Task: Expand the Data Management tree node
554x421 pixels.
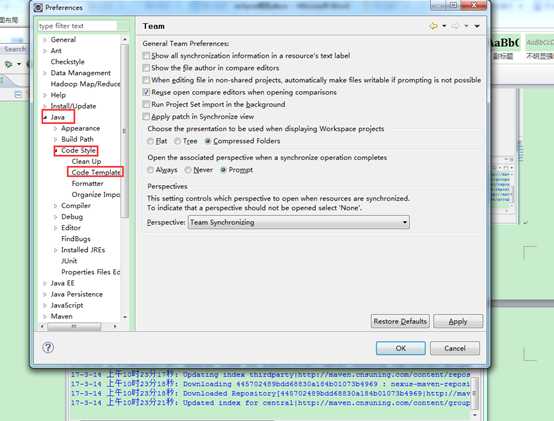Action: point(45,73)
